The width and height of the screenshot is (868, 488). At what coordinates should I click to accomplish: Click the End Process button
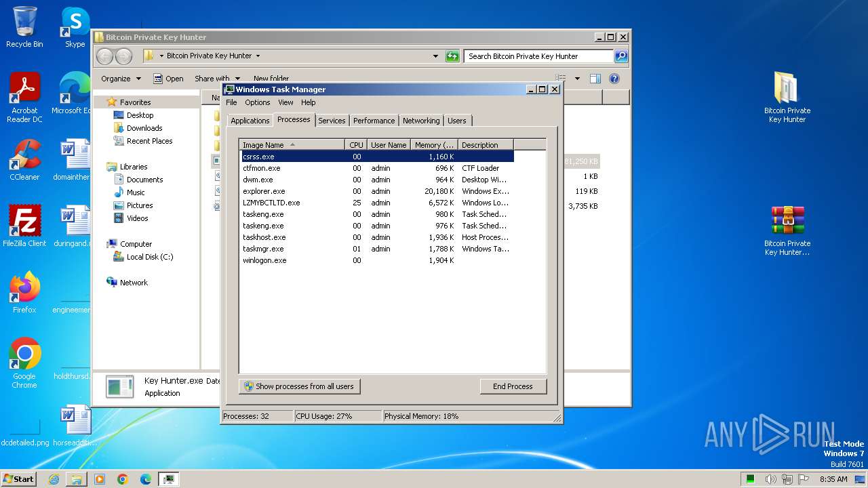coord(513,386)
